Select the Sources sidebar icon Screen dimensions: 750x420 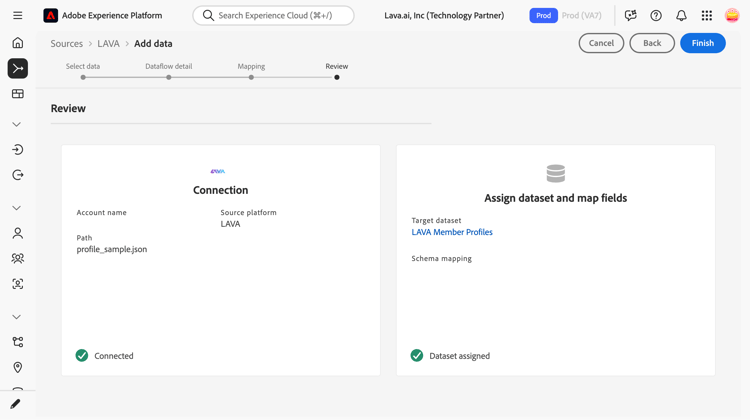coord(18,68)
